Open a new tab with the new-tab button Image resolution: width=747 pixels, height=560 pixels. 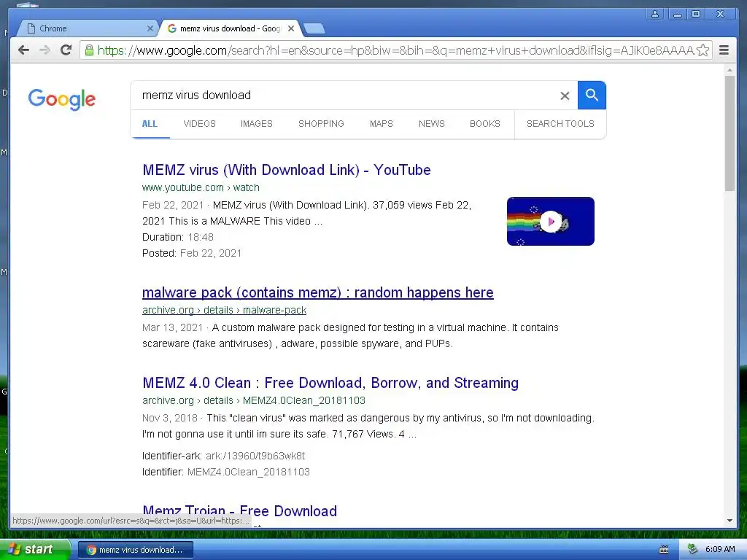[x=314, y=28]
